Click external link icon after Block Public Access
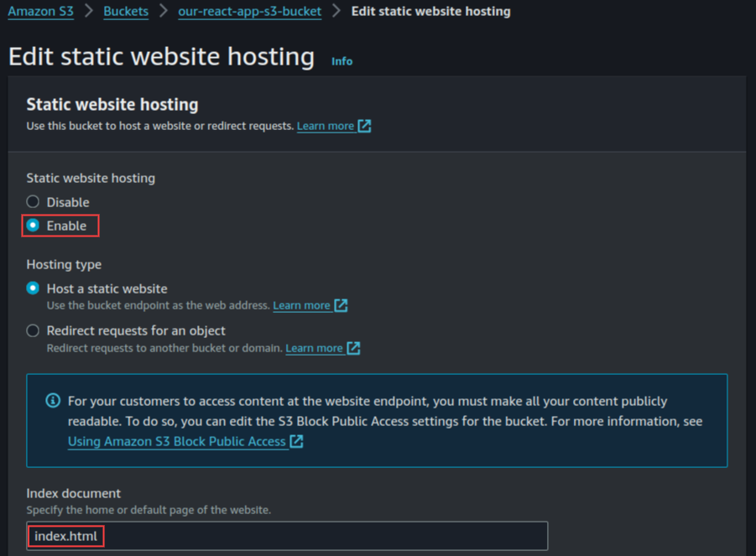This screenshot has height=556, width=756. point(296,441)
